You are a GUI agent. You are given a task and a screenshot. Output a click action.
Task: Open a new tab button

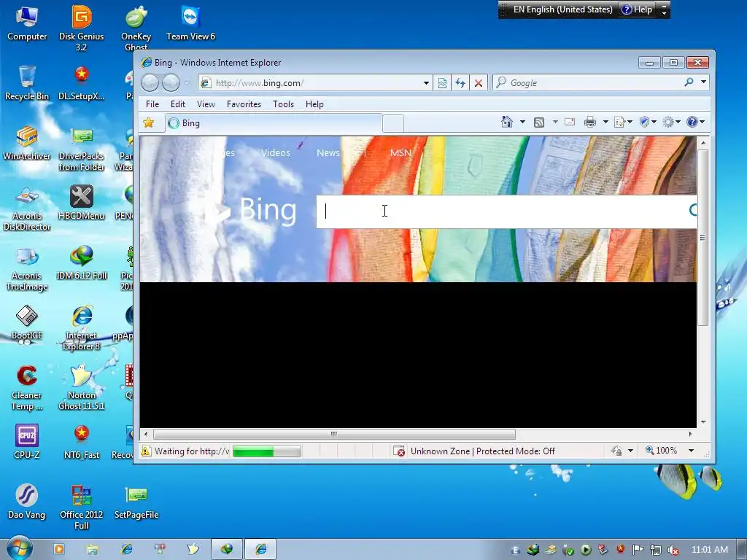[x=393, y=124]
